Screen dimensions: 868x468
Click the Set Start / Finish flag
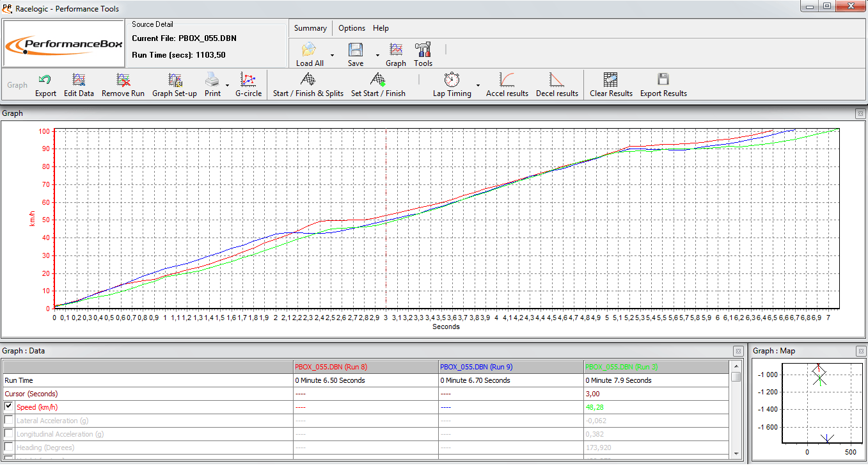click(x=377, y=85)
